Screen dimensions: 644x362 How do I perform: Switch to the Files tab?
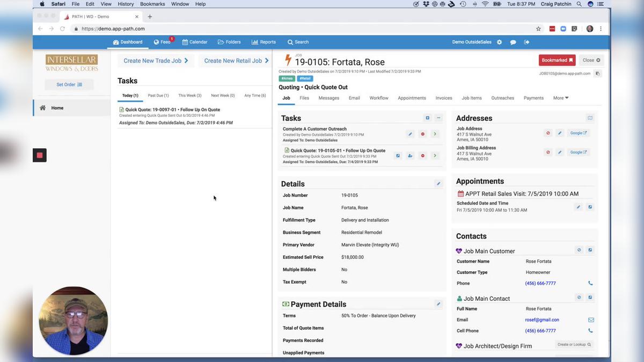point(304,98)
